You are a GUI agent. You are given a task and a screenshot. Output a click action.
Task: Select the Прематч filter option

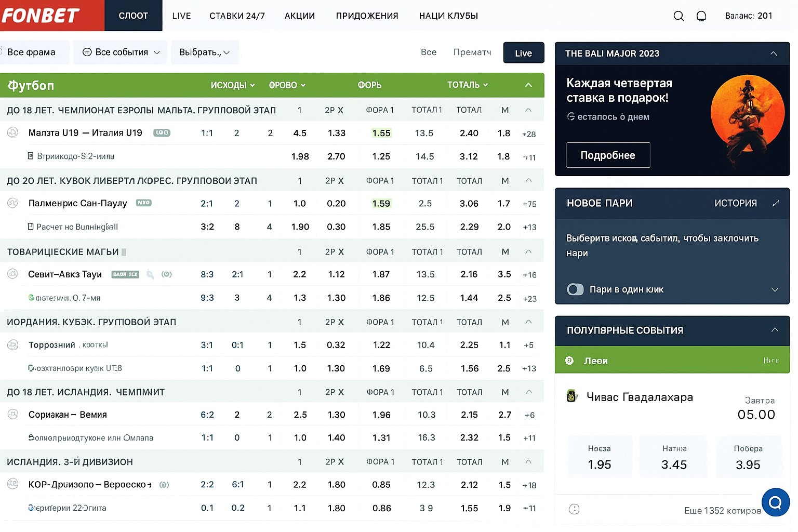coord(472,52)
